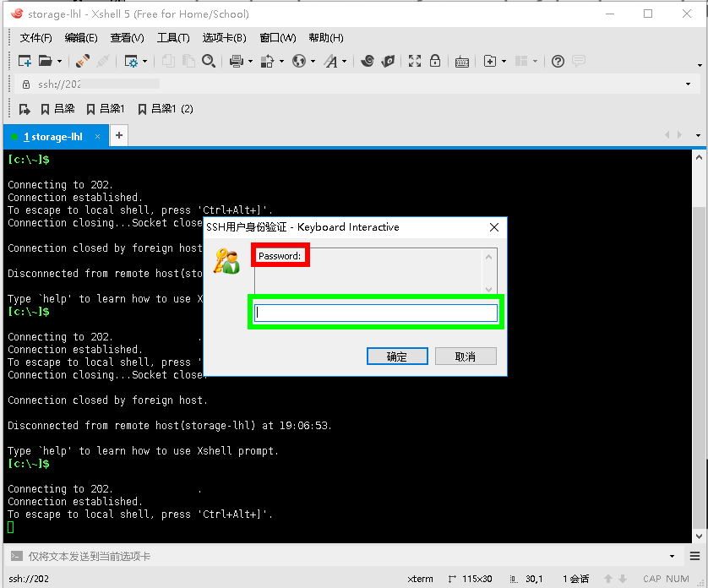Open the 吕梁 bookmark
Viewport: 708px width, 588px height.
coord(57,109)
